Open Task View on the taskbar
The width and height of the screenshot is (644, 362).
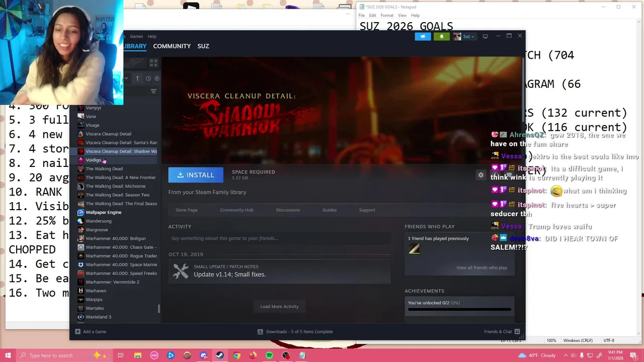(121, 355)
